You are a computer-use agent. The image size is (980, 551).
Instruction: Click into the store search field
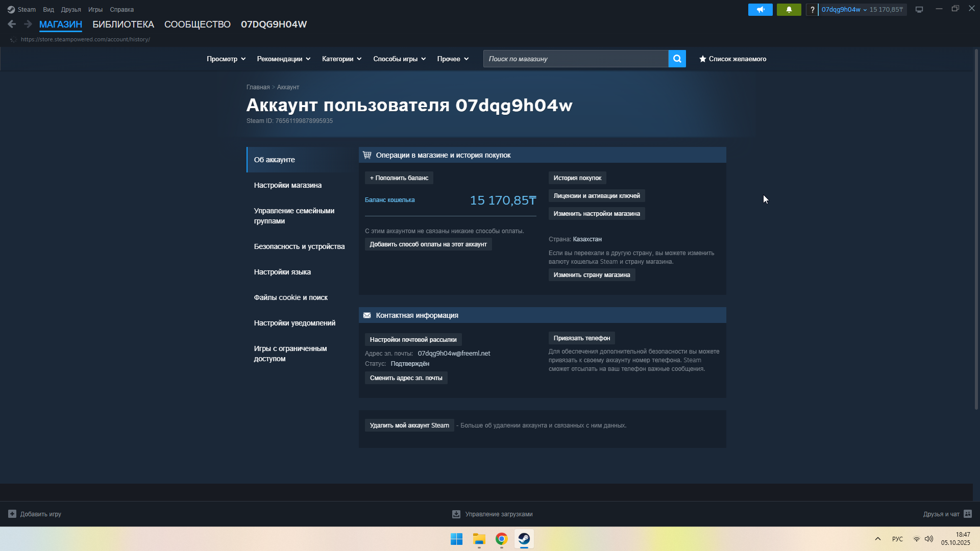click(x=575, y=59)
